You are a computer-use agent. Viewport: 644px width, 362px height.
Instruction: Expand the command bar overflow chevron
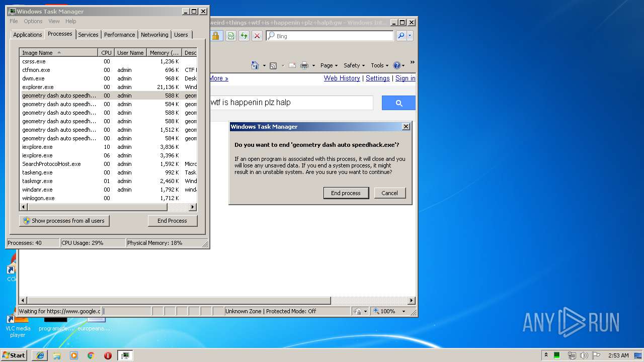point(412,62)
